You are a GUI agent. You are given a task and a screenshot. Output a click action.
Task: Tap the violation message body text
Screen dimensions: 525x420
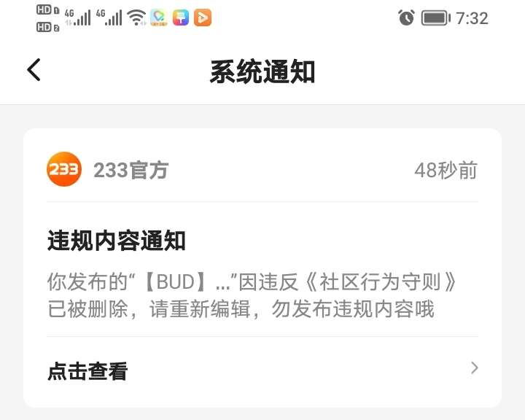pos(252,295)
